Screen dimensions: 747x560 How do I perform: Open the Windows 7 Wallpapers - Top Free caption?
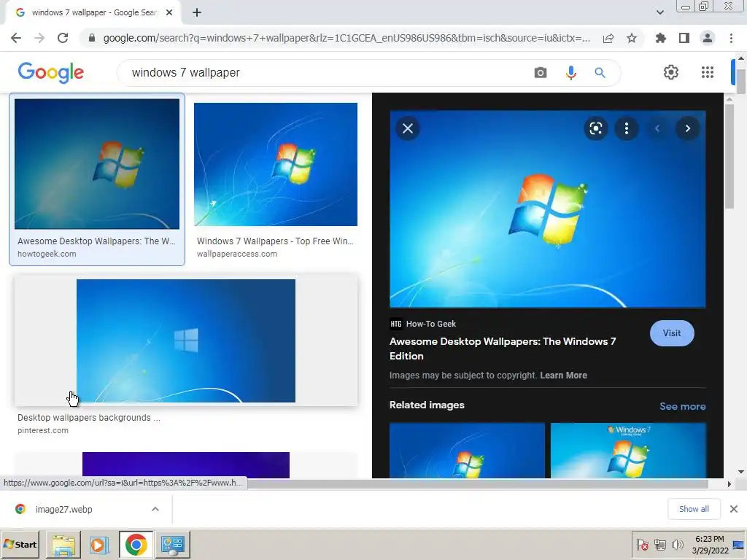tap(275, 241)
